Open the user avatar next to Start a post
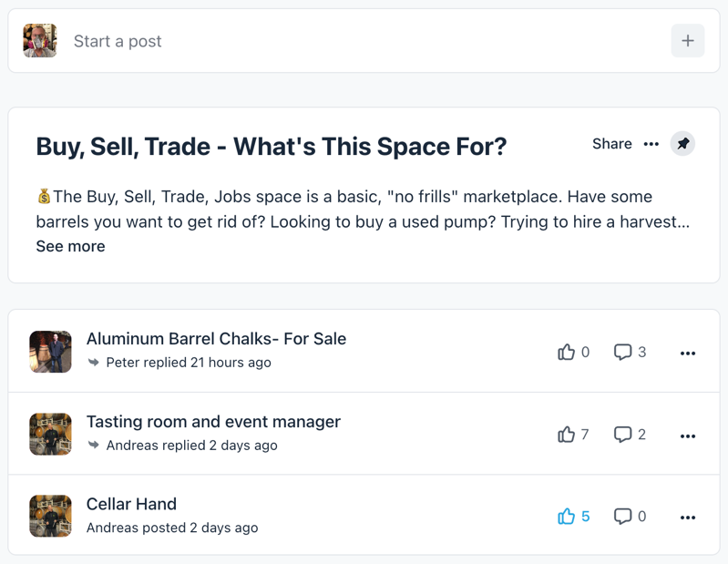This screenshot has width=728, height=564. pyautogui.click(x=40, y=40)
